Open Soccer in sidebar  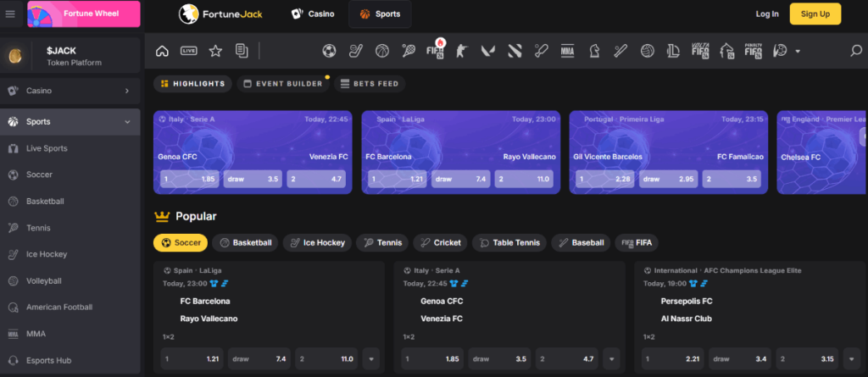(x=70, y=175)
